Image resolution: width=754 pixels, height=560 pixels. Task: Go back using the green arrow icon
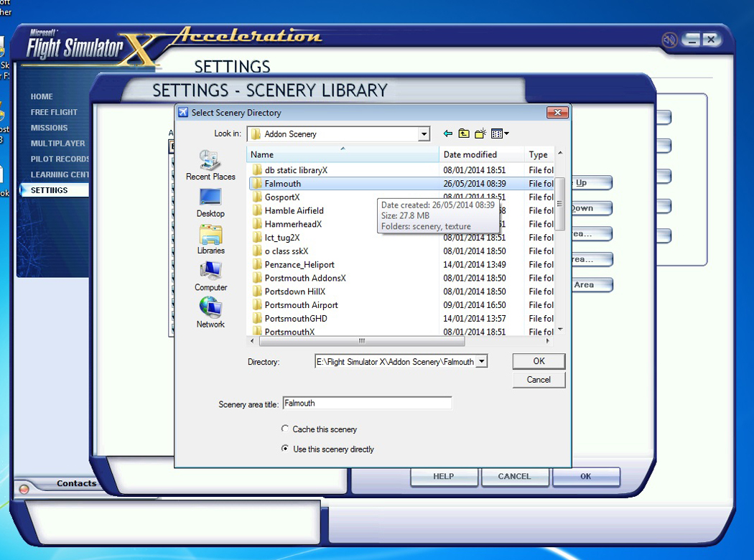(x=447, y=134)
